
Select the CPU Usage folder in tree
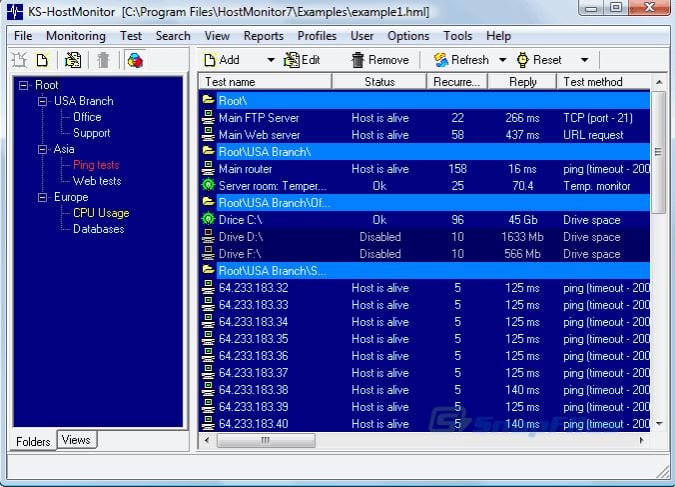[101, 213]
